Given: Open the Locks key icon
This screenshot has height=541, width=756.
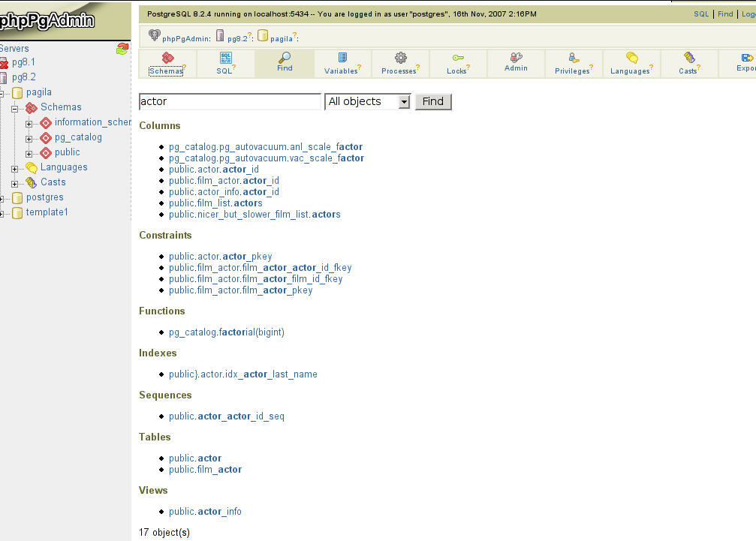Looking at the screenshot, I should coord(457,63).
